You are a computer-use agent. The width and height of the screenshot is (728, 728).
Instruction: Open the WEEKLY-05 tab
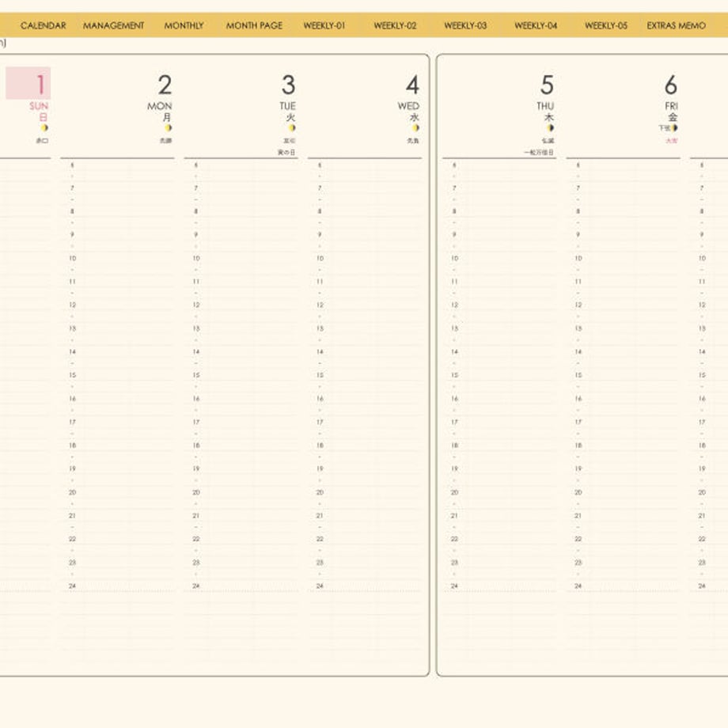click(606, 25)
